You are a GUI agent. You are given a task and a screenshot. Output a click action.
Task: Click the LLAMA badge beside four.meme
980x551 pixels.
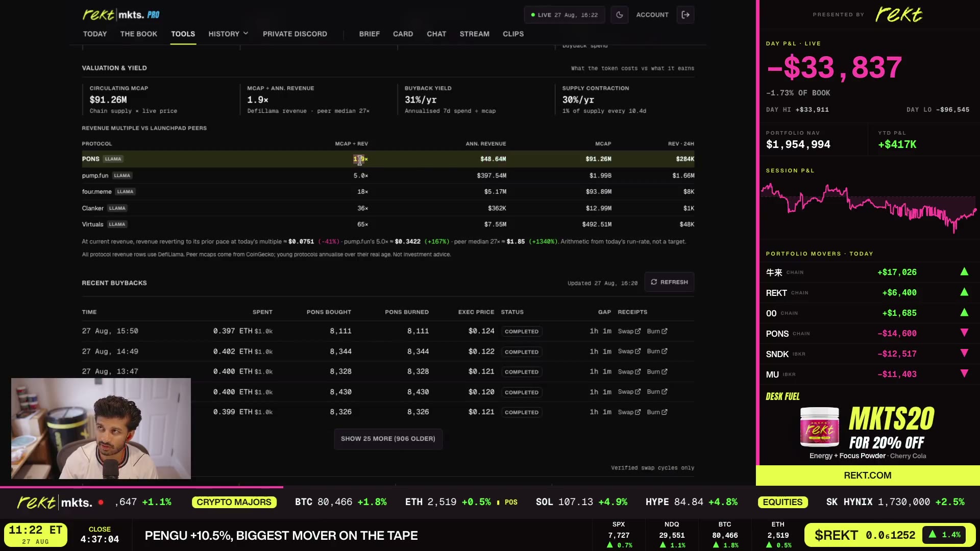[125, 192]
